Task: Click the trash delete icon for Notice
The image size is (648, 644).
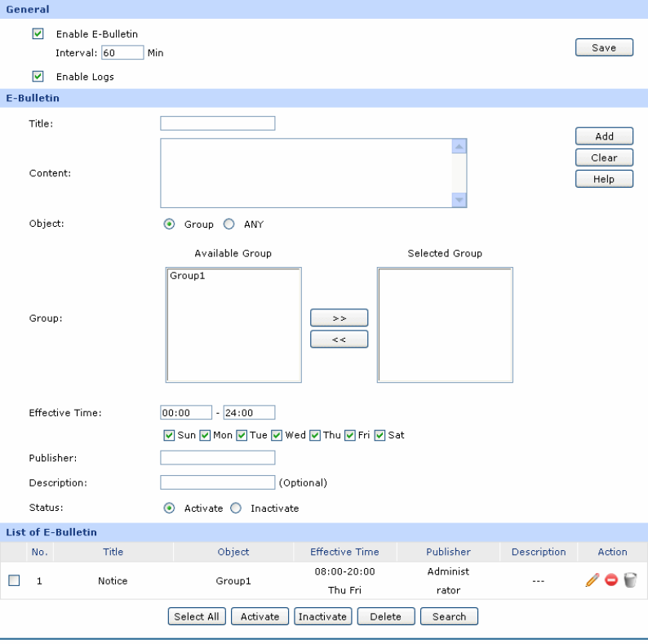Action: coord(630,580)
